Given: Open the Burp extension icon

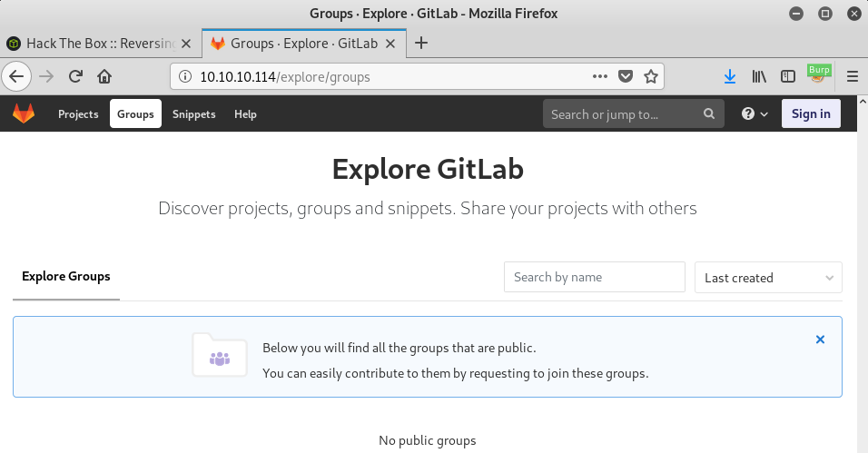Looking at the screenshot, I should [x=819, y=75].
